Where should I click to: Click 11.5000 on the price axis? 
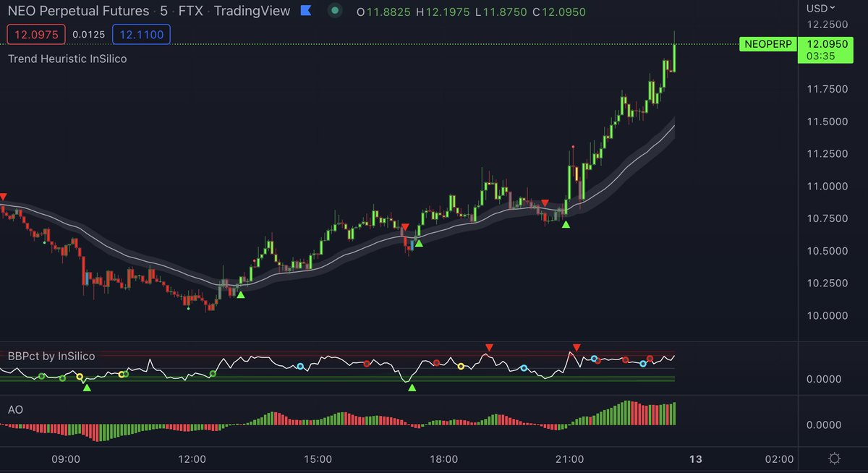click(x=828, y=122)
